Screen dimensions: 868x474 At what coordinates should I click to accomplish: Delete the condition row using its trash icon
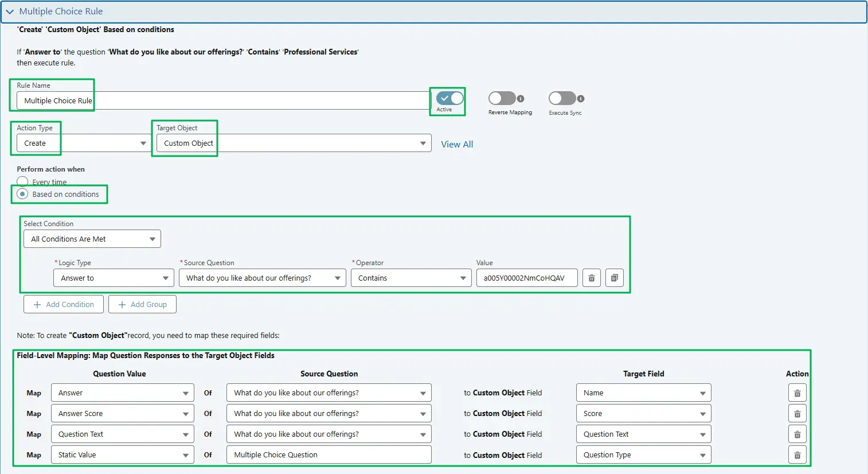[591, 278]
